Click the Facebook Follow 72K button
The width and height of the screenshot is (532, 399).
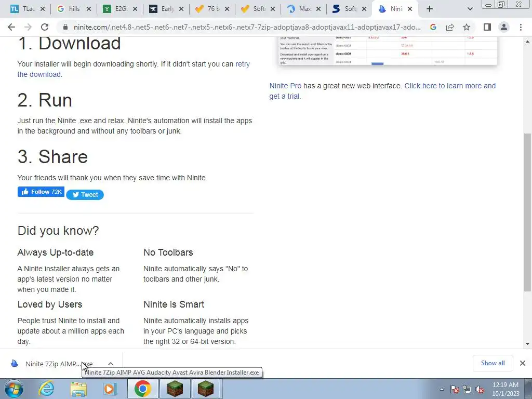(x=41, y=192)
